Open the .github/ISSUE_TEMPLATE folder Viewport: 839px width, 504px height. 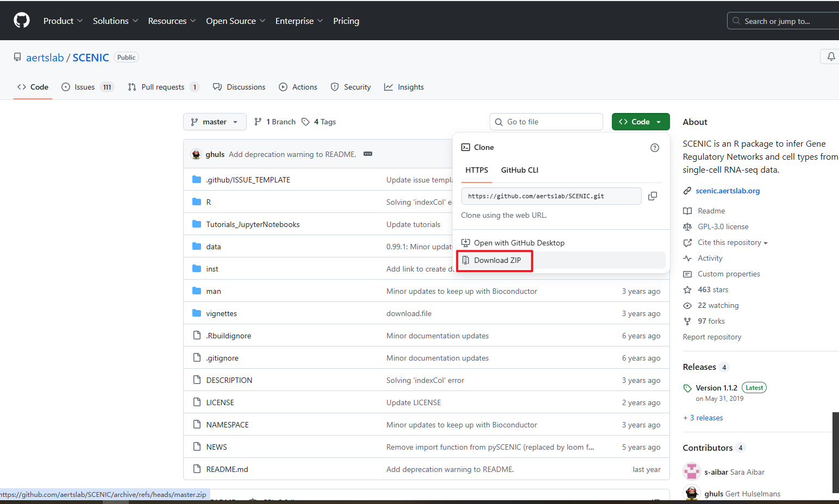248,180
